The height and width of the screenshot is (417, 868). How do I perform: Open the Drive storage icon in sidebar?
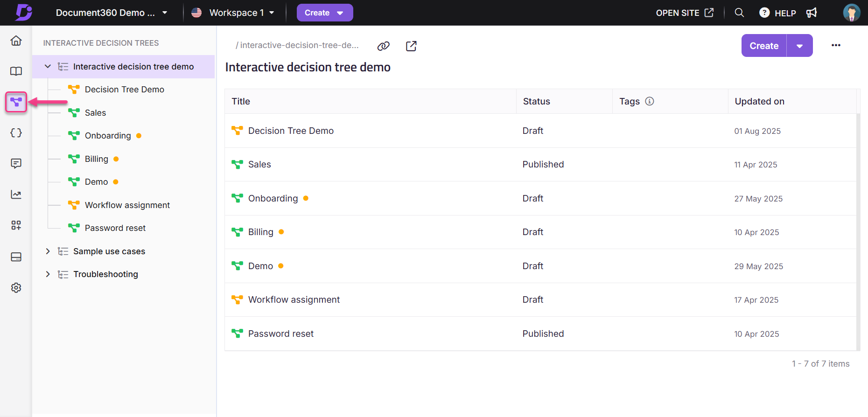pyautogui.click(x=16, y=257)
